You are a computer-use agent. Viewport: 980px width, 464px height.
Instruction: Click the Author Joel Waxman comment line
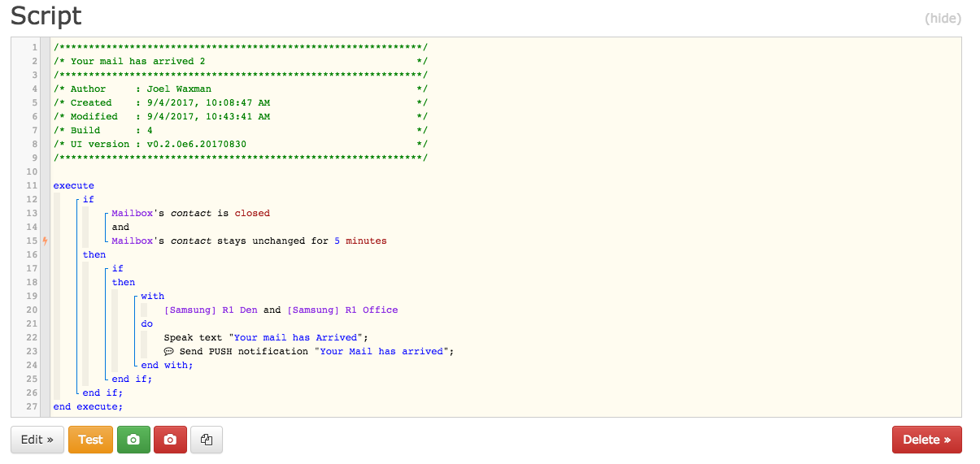tap(241, 89)
